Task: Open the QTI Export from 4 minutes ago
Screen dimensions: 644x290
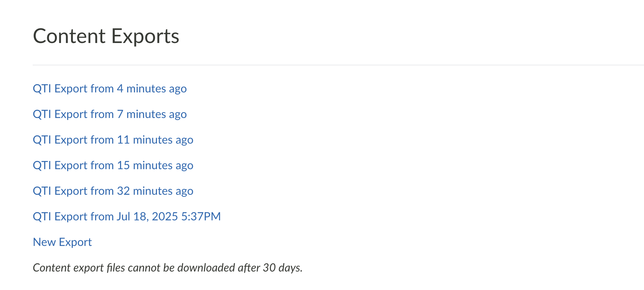Action: coord(110,89)
